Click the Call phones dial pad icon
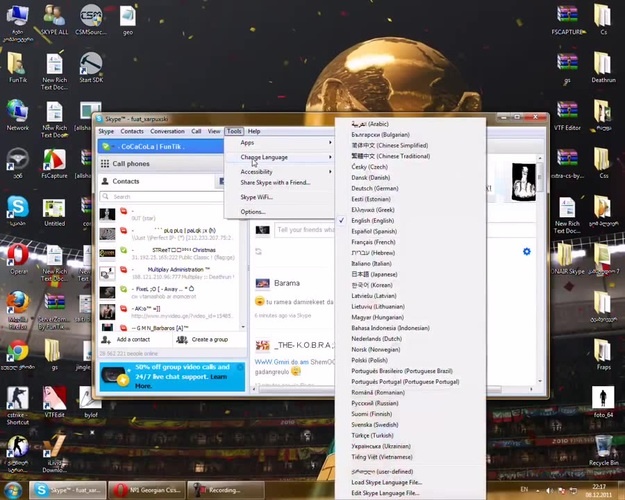 (105, 163)
